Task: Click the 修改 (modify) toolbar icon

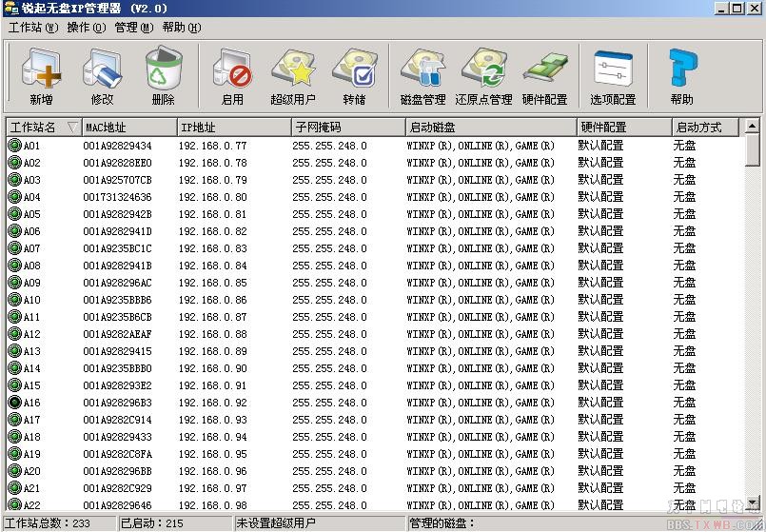Action: tap(102, 69)
